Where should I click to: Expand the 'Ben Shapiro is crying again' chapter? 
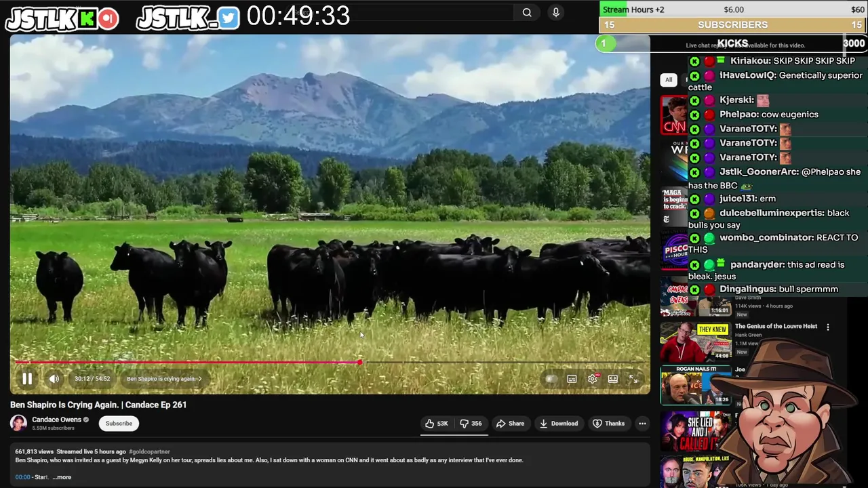click(x=164, y=379)
